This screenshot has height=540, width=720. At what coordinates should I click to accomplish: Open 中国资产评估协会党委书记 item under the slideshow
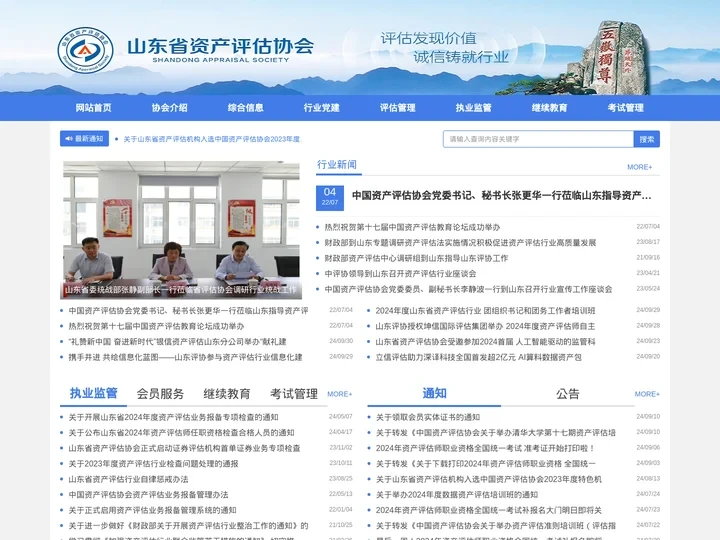[188, 311]
